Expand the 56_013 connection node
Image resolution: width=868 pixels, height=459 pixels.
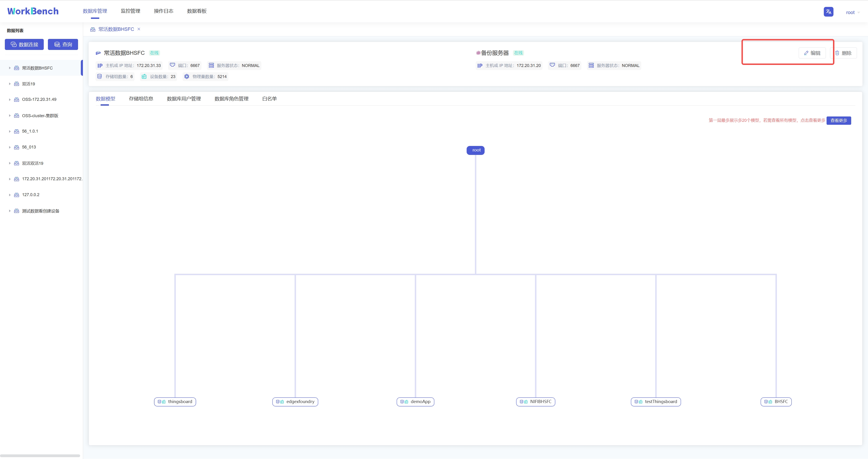[x=10, y=147]
